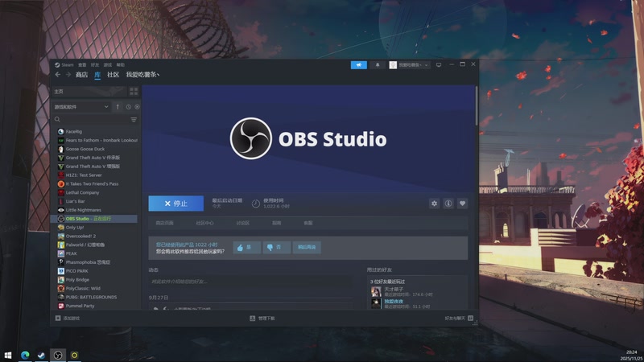Go back with the left arrow
The image size is (644, 362).
tap(57, 74)
